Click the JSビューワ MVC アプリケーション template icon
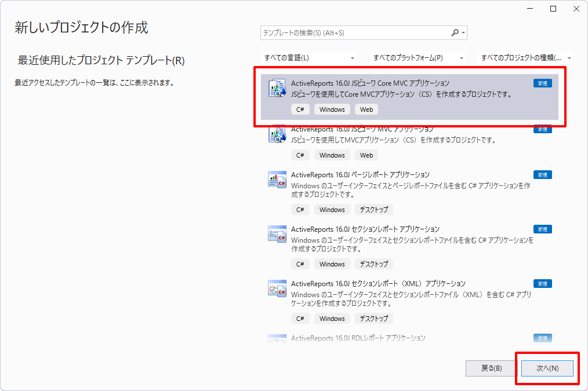The width and height of the screenshot is (588, 391). click(277, 134)
